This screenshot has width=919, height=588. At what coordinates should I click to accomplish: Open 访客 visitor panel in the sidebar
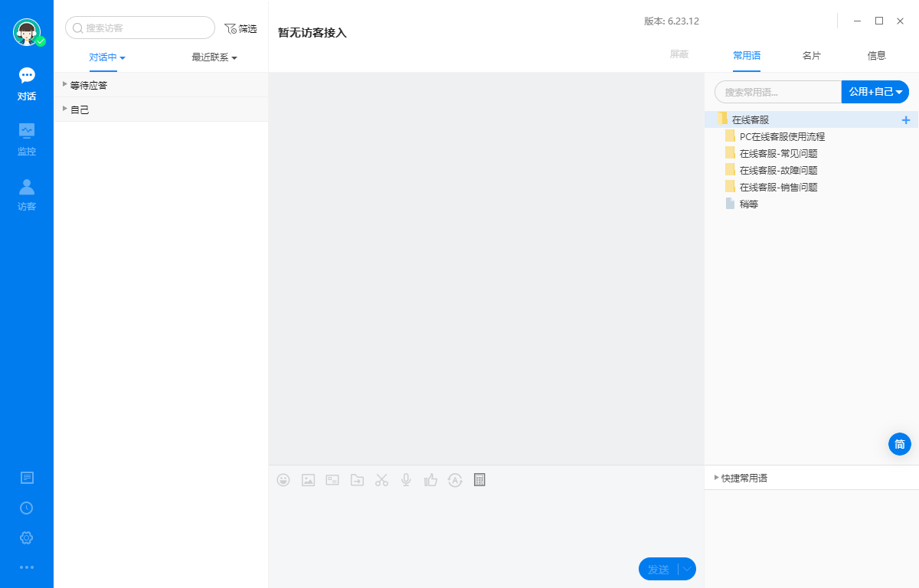(27, 193)
